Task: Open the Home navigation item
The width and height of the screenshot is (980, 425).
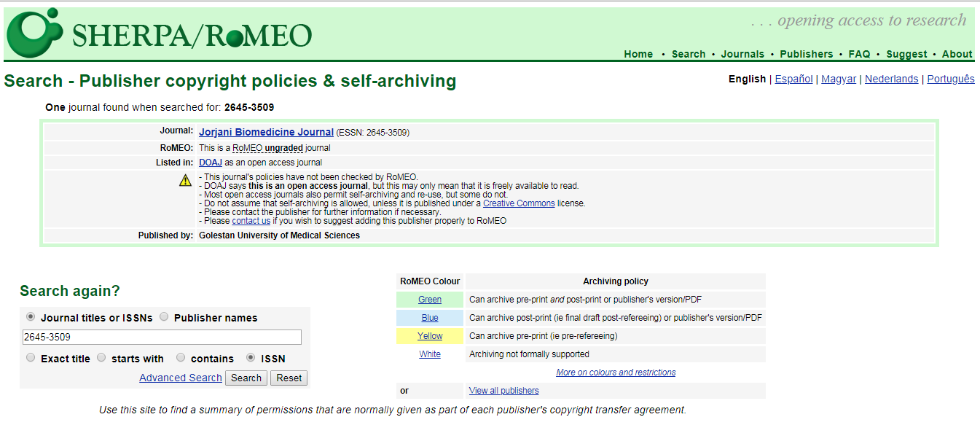Action: (638, 54)
